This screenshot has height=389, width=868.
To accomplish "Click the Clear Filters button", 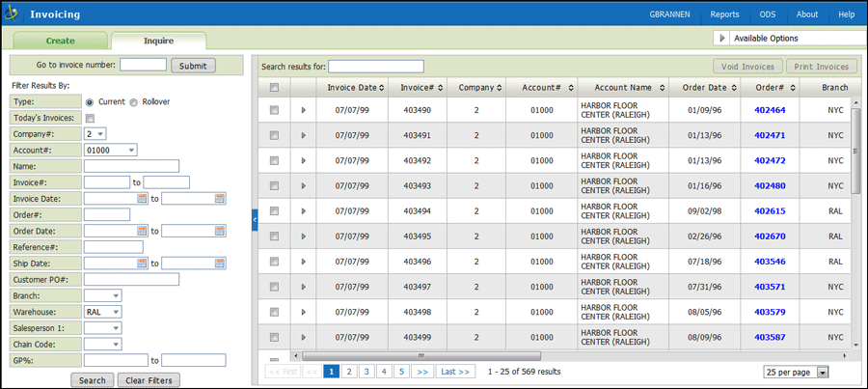I will [149, 380].
